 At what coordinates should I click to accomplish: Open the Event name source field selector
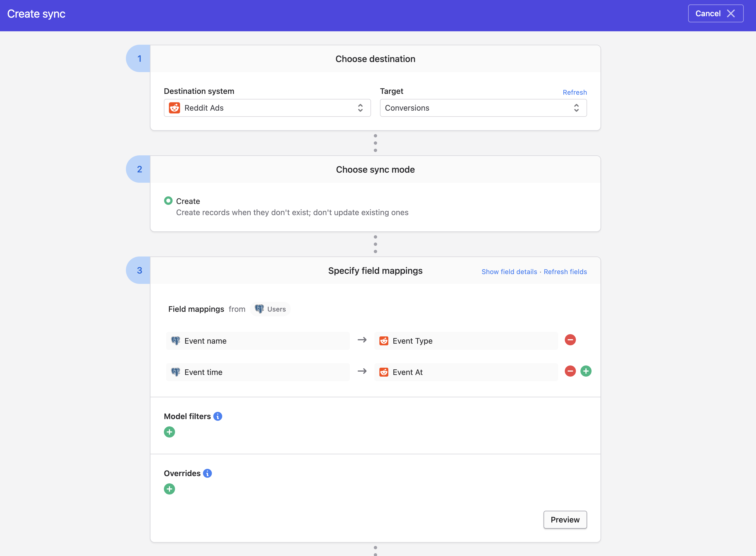click(x=258, y=341)
